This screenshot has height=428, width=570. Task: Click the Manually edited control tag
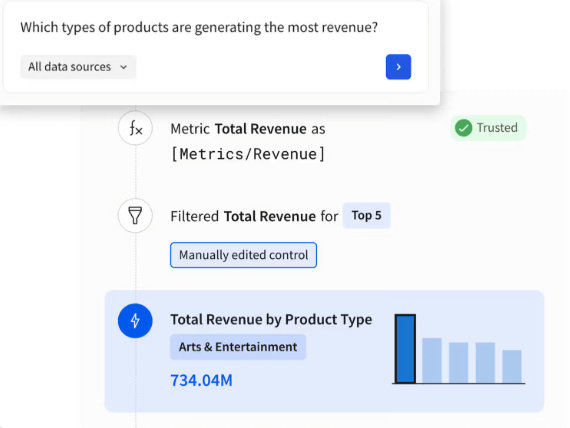point(243,255)
